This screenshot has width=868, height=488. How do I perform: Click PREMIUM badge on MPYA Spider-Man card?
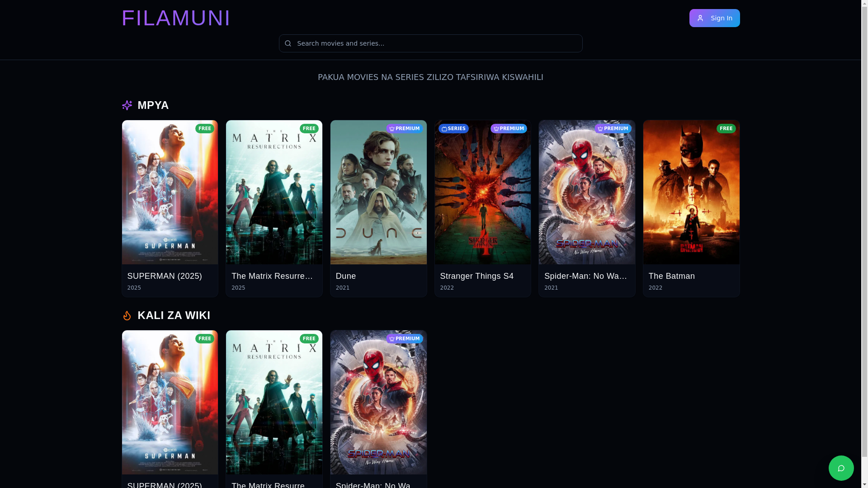click(x=613, y=128)
